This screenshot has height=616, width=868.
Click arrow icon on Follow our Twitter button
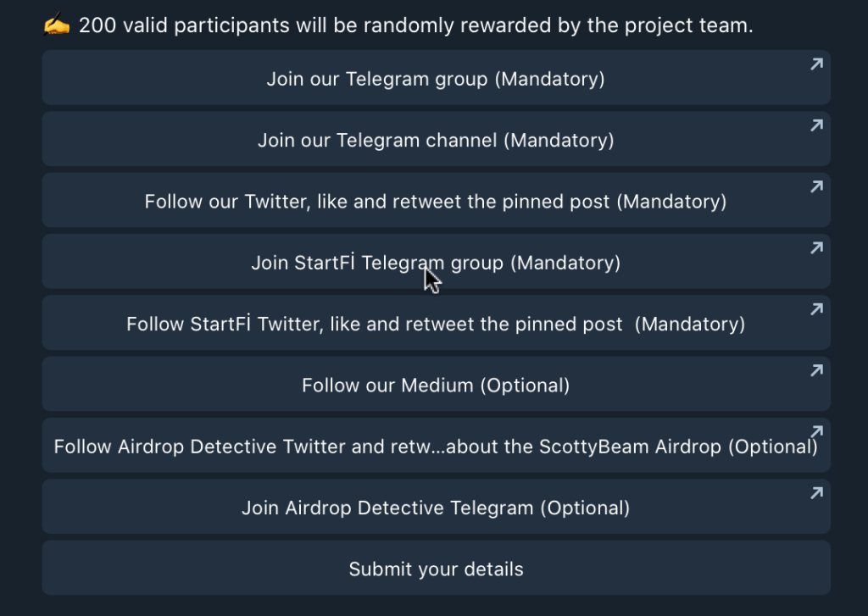[816, 187]
